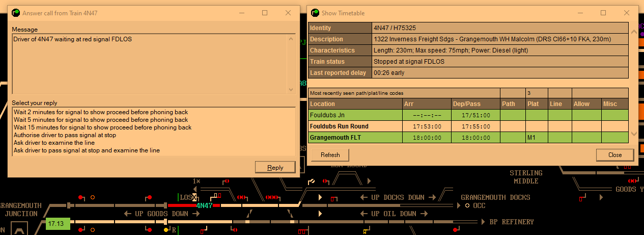The image size is (644, 235).
Task: Click the 17:53:00 arrival time cell
Action: (427, 126)
